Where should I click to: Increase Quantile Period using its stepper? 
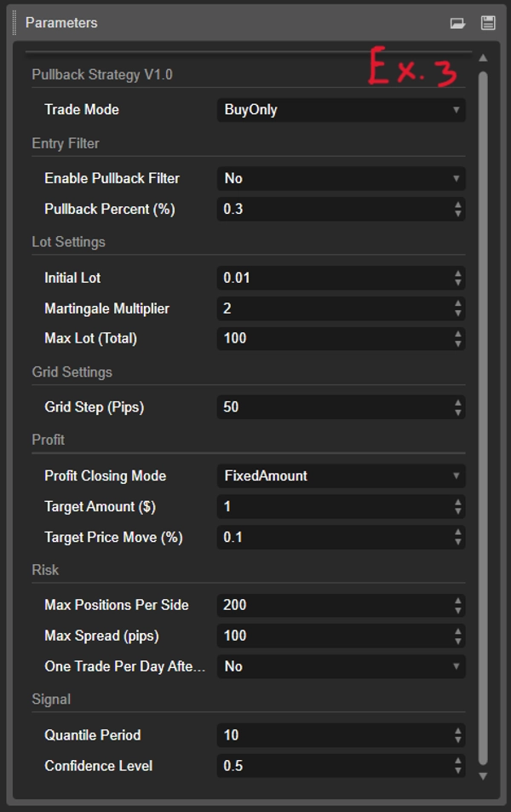[x=458, y=731]
